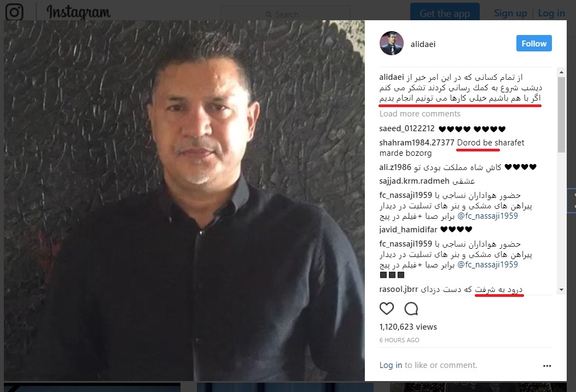Click the comments scrollbar thumb
576x392 pixels.
pyautogui.click(x=561, y=114)
